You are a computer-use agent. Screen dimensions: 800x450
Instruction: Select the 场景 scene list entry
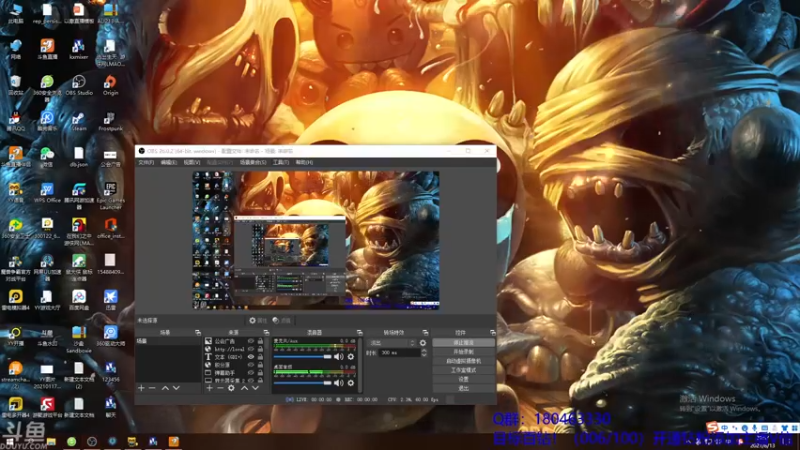[x=168, y=341]
